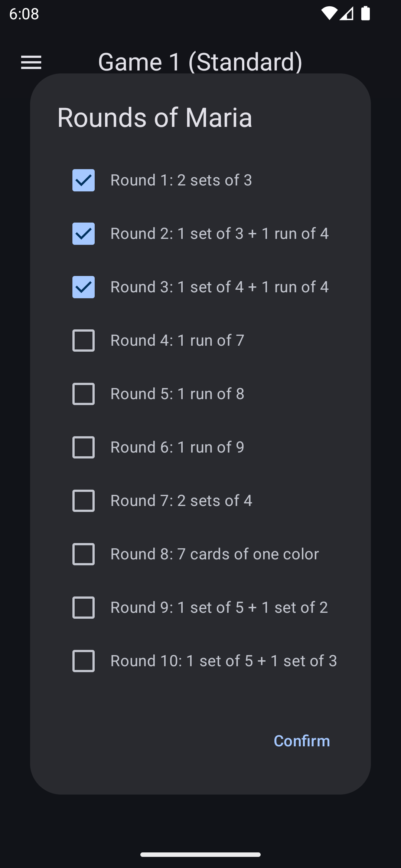Check Round 4: 1 run of 7

(84, 341)
